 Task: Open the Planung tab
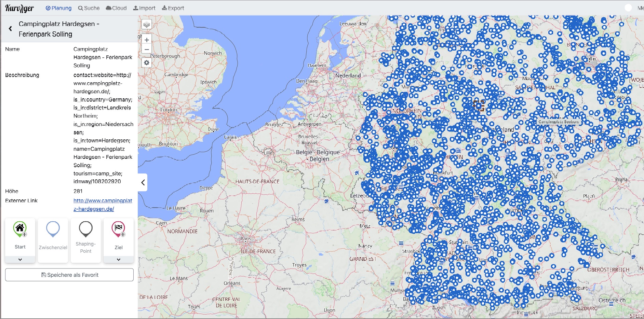click(58, 8)
